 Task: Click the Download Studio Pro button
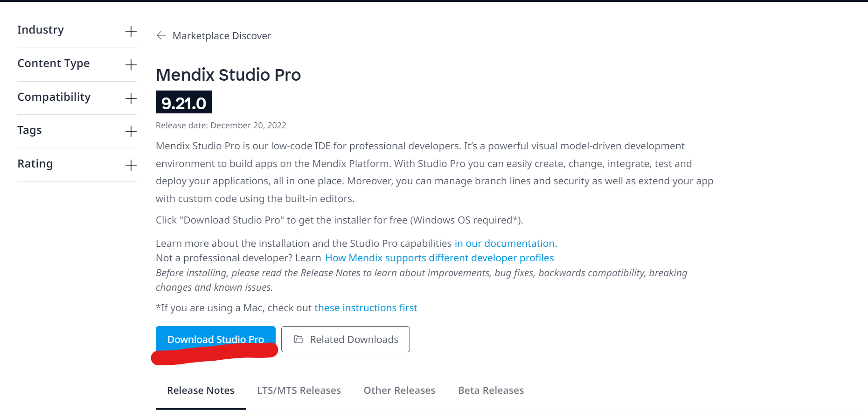click(x=215, y=339)
